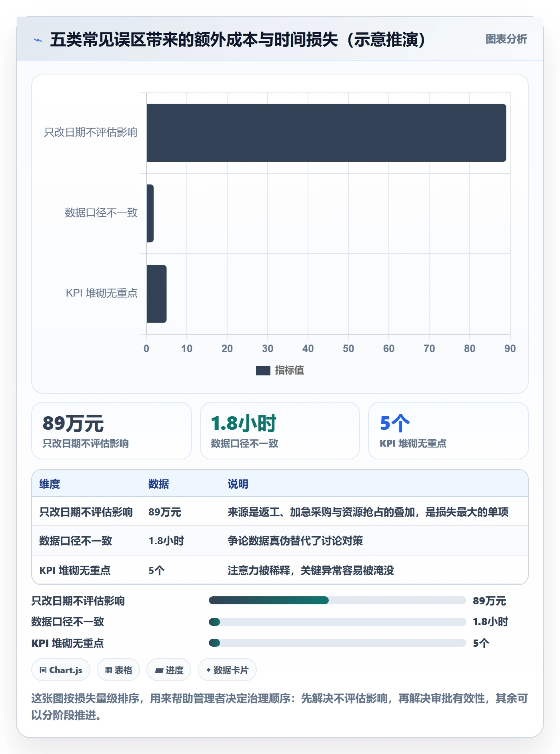Viewport: 560px width, 754px height.
Task: Click the 维度 column header
Action: (50, 484)
